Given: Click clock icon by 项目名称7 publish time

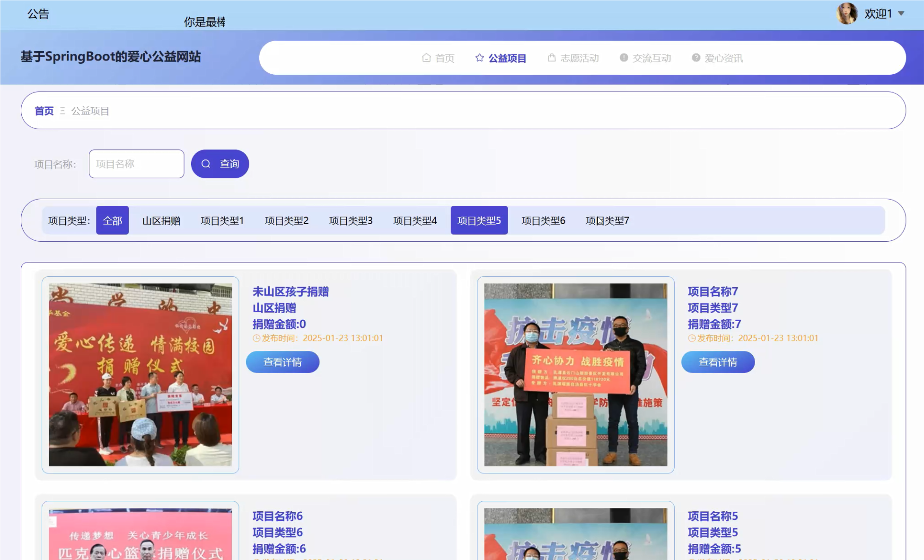Looking at the screenshot, I should tap(692, 338).
